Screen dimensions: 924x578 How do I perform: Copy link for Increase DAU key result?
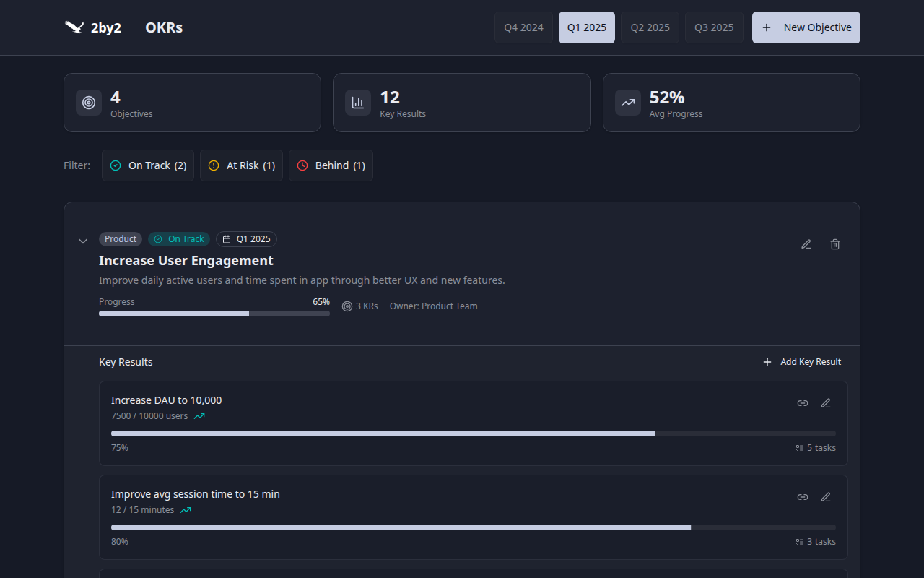click(802, 402)
